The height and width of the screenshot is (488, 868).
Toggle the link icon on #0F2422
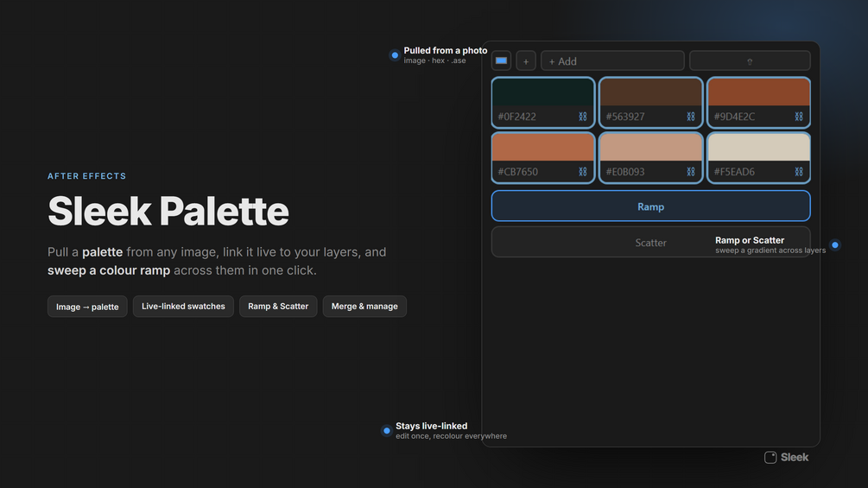pos(582,117)
